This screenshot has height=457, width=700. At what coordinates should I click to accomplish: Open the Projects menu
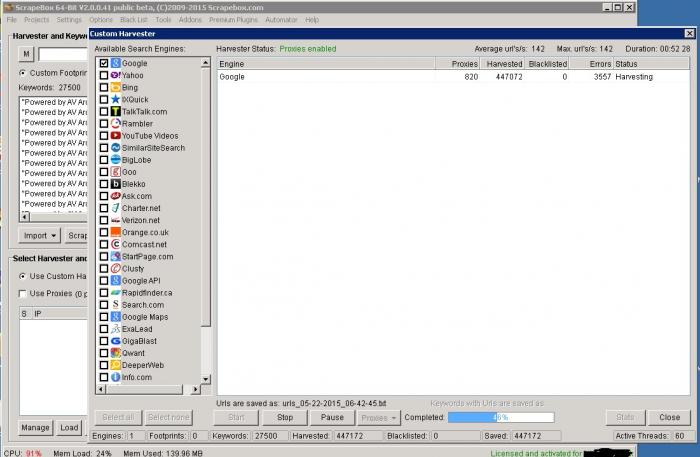pyautogui.click(x=37, y=20)
